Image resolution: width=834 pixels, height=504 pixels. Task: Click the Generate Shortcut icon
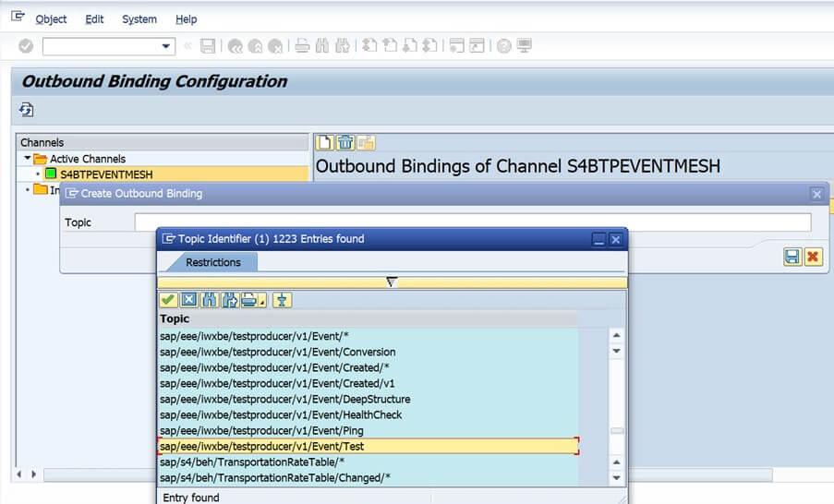477,46
